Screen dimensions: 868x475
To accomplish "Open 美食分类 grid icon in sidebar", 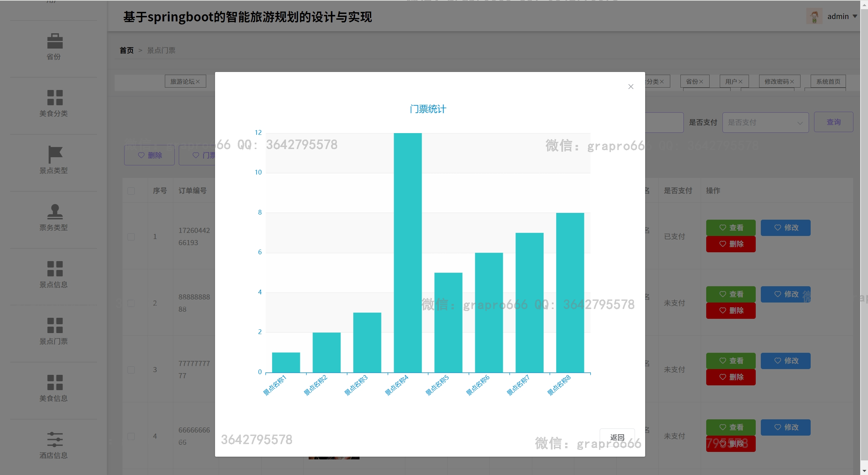I will click(55, 98).
